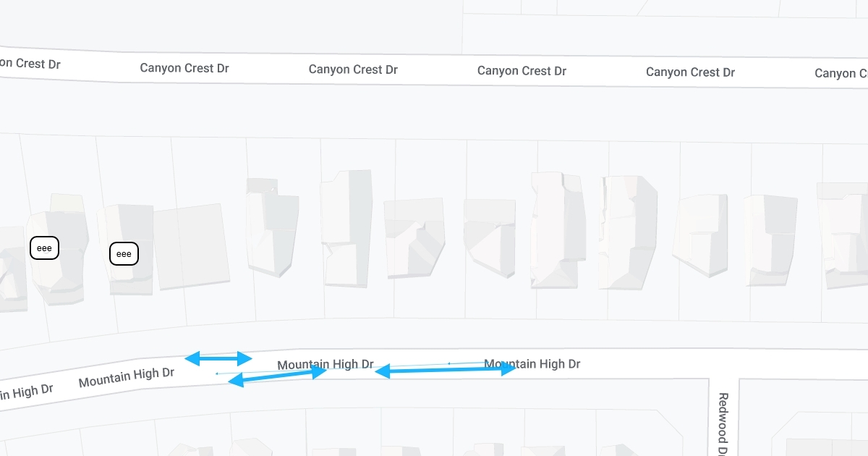Screen dimensions: 868x456
Task: Click fourth Canyon Crest Dr label from left
Action: 522,71
